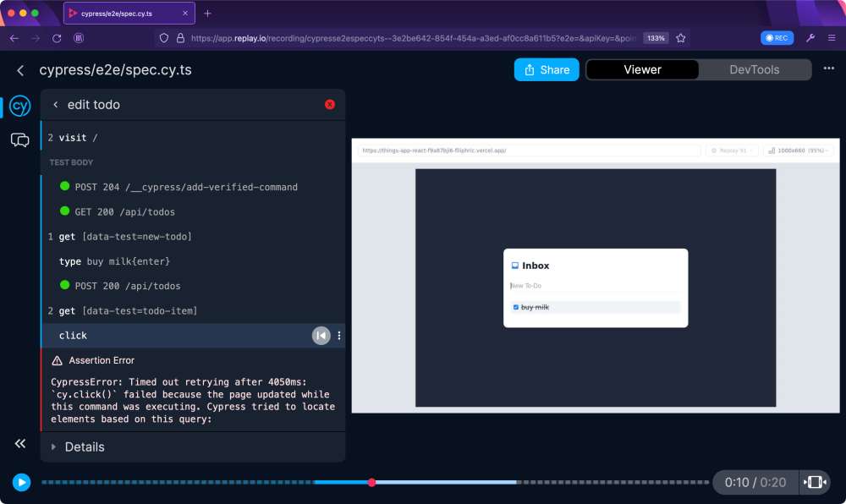Click the bookmark star in the address bar
The width and height of the screenshot is (846, 504).
click(679, 37)
